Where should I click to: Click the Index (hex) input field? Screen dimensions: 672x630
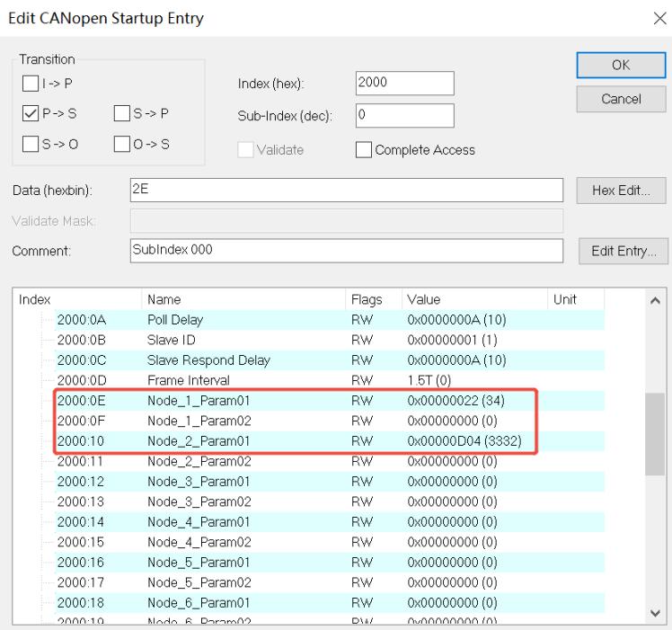404,84
